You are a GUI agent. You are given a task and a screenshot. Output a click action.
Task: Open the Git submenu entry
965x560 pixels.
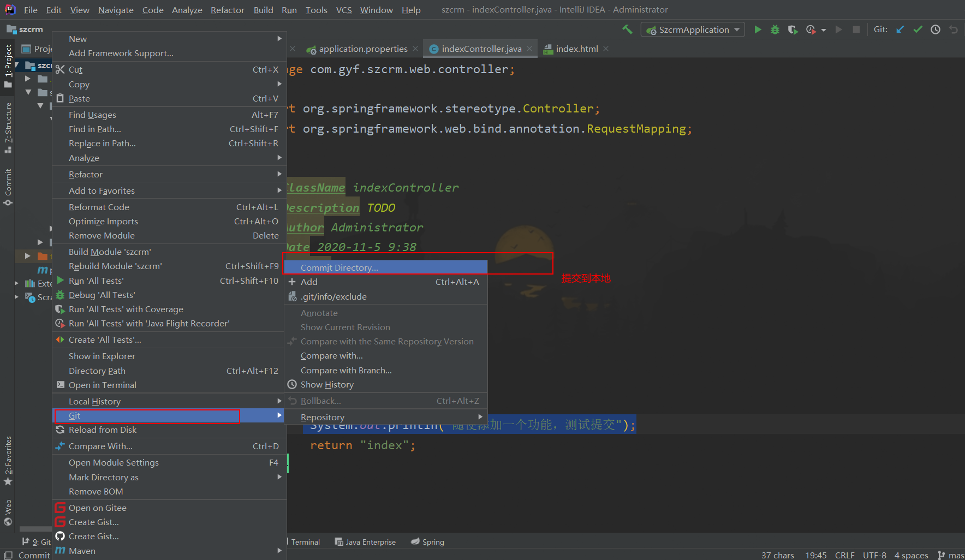[x=169, y=415]
